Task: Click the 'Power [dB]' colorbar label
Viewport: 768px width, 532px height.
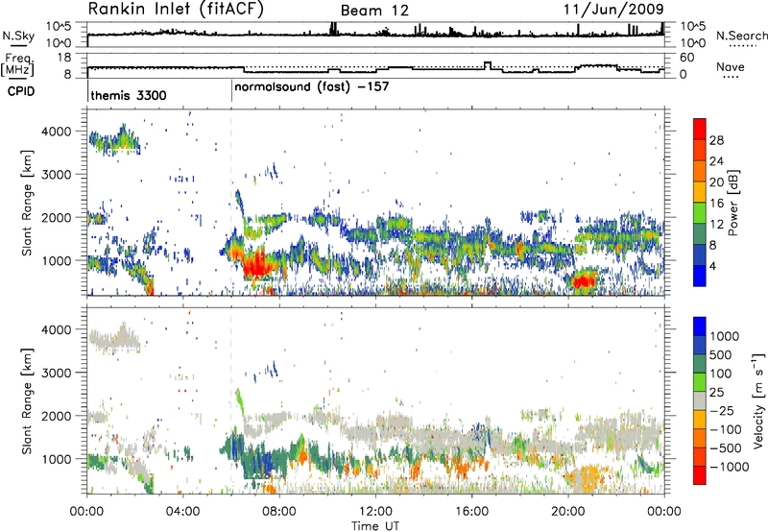Action: pos(732,203)
